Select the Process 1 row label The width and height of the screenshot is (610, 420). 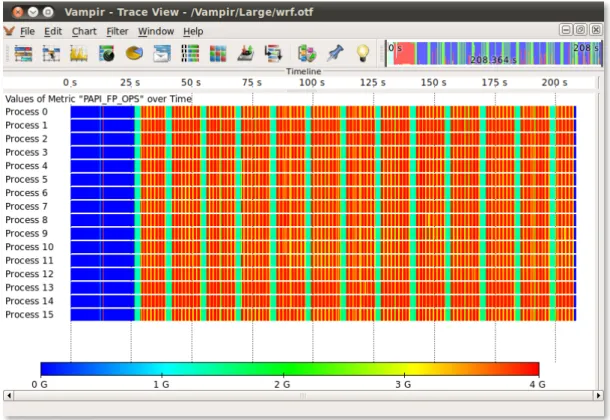(26, 125)
